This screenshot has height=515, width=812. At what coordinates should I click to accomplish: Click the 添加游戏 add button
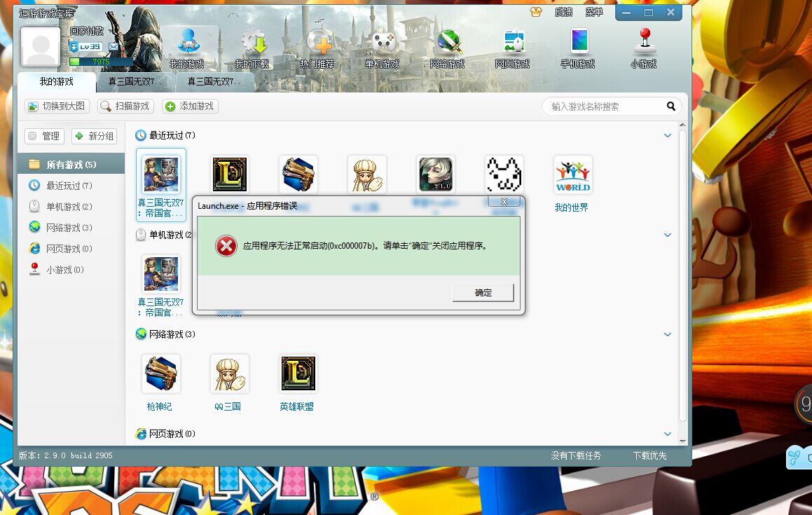pyautogui.click(x=190, y=107)
